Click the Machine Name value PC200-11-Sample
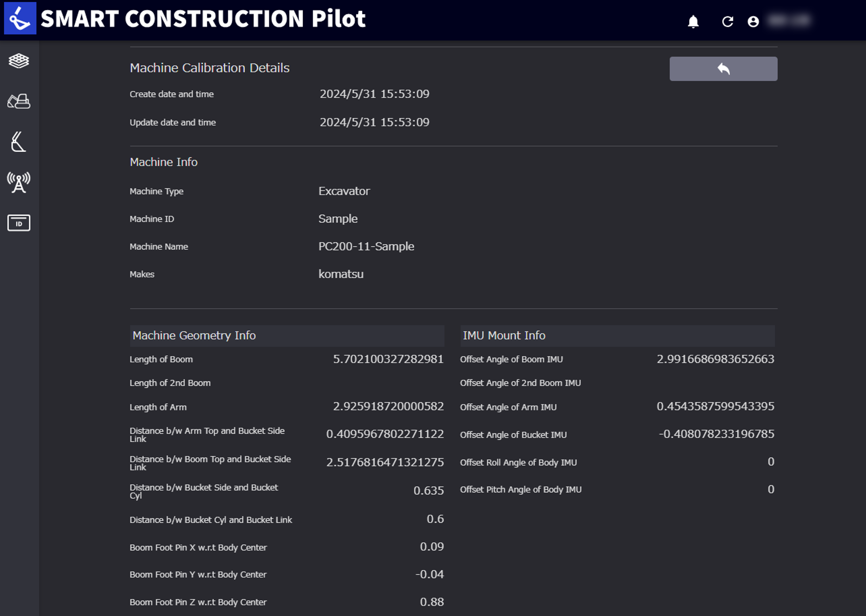866x616 pixels. point(366,247)
